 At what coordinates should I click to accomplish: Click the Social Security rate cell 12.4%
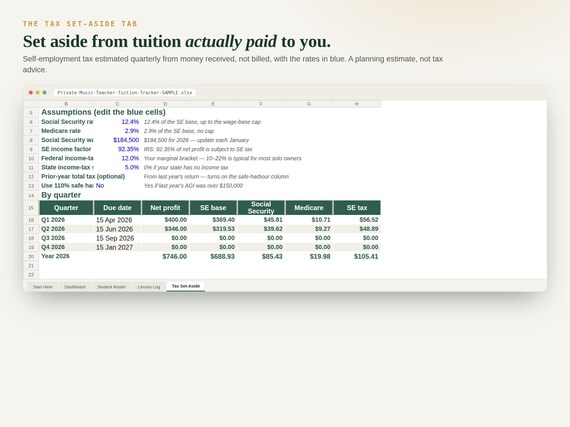pyautogui.click(x=117, y=122)
